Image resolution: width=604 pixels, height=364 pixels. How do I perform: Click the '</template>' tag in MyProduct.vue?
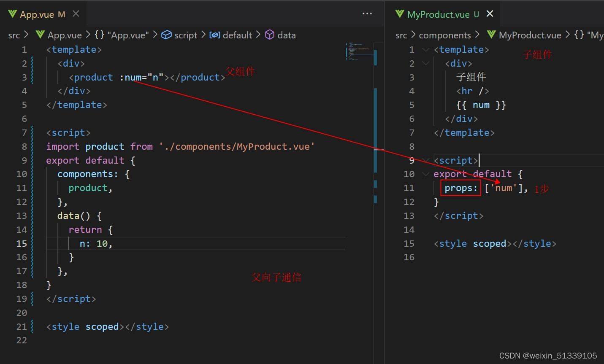pos(464,132)
